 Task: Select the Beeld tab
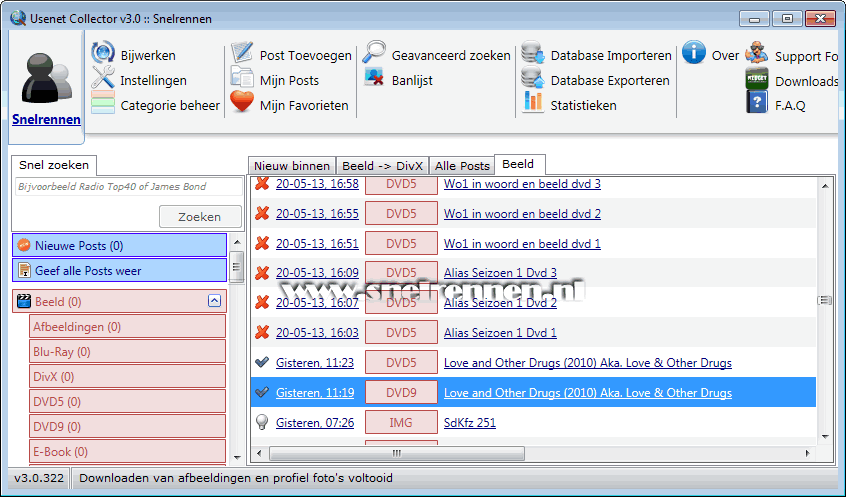pos(519,164)
